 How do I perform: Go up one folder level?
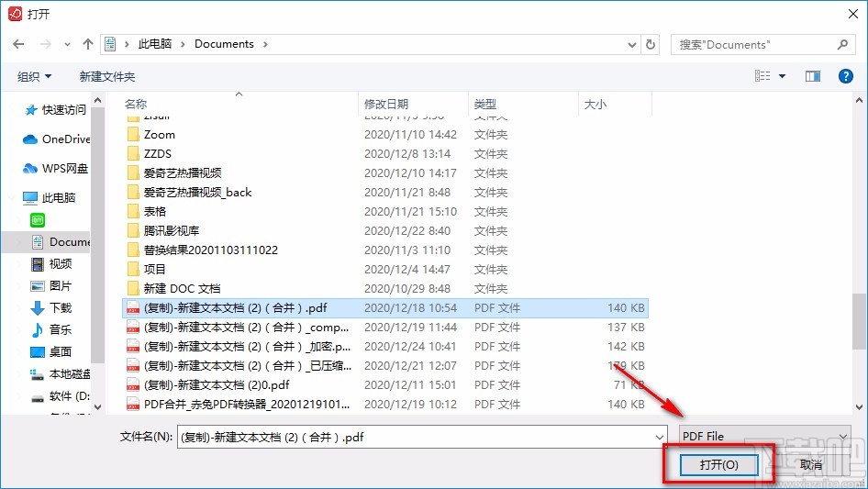87,44
